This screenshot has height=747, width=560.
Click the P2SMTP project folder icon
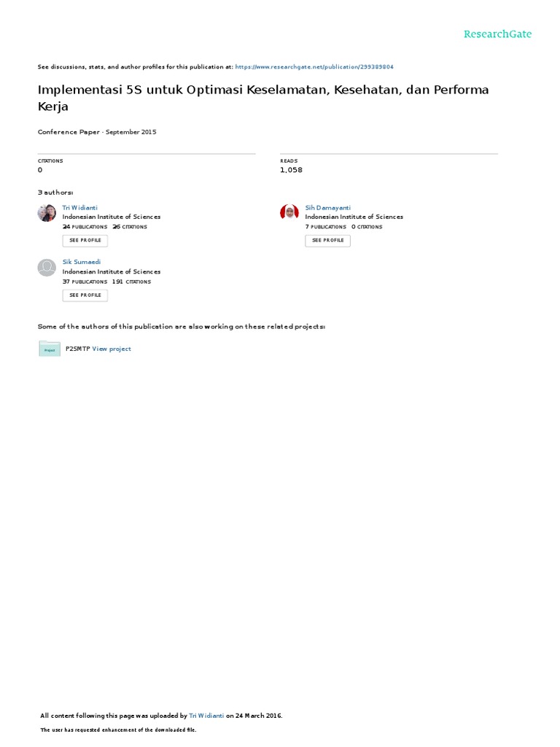[x=50, y=349]
